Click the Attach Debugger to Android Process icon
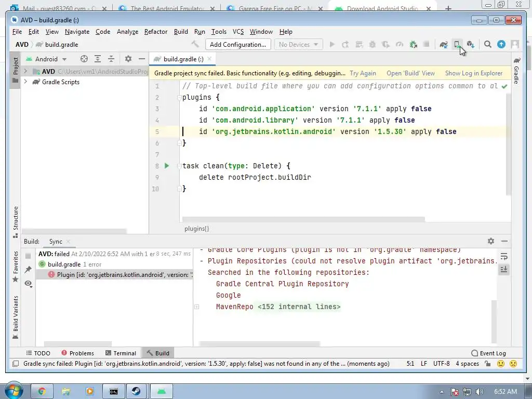 [x=413, y=45]
